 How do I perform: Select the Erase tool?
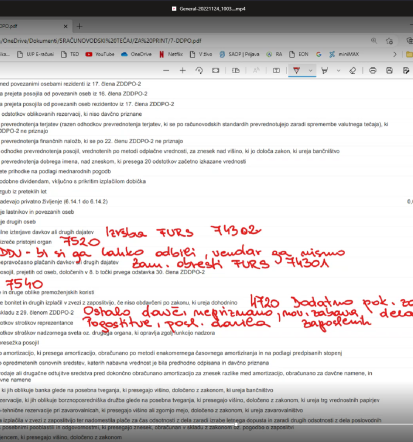pos(352,71)
